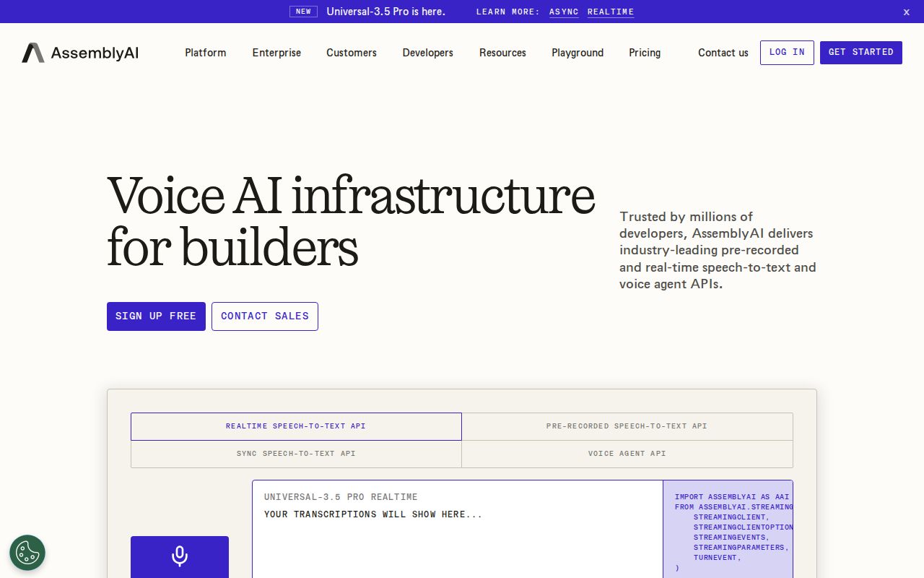This screenshot has width=924, height=578.
Task: Select the Realtime Speech-to-Text API tab
Action: [x=296, y=426]
